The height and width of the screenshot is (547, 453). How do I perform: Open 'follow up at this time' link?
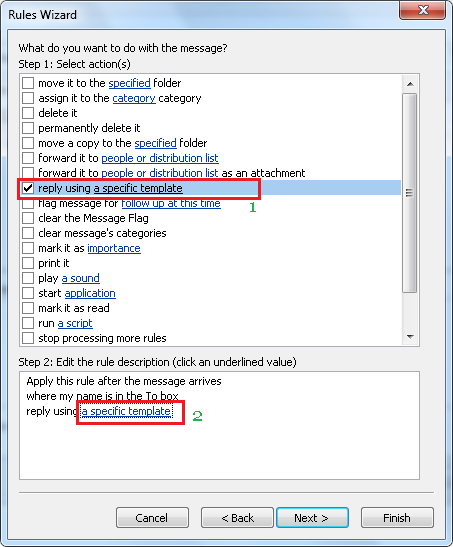tap(171, 203)
